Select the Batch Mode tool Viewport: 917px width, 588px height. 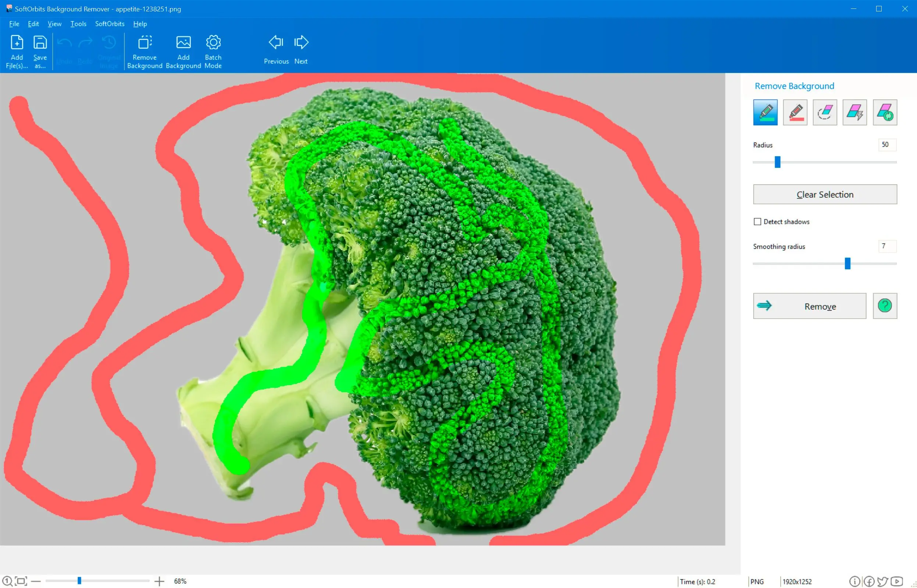click(x=213, y=50)
